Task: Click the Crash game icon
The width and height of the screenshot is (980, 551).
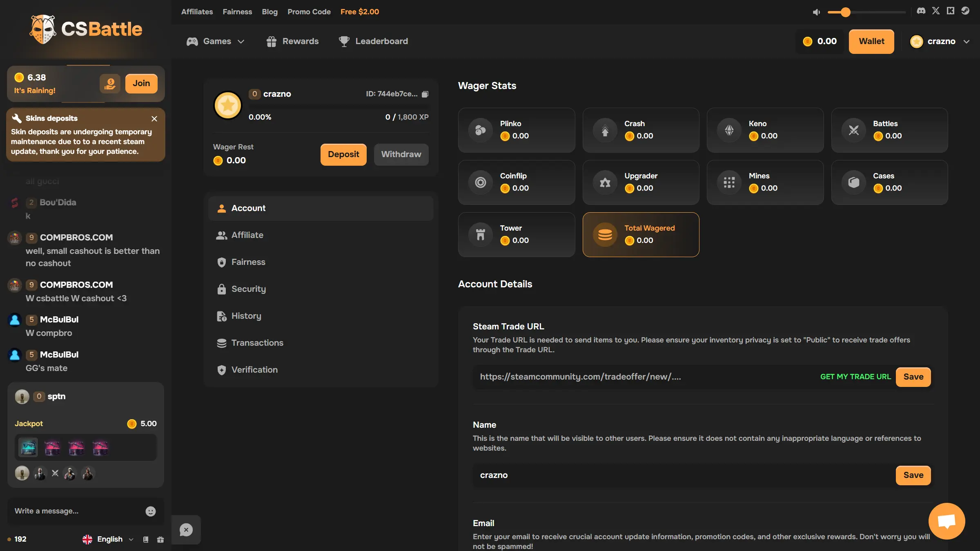Action: click(x=605, y=130)
